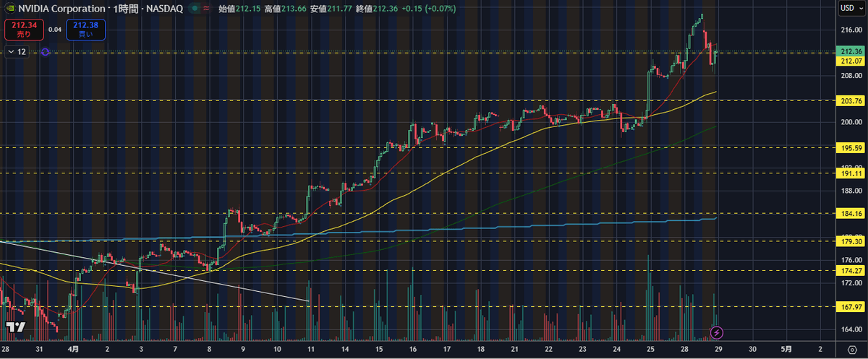
Task: Select the 203.76 horizontal line price label
Action: tap(850, 100)
